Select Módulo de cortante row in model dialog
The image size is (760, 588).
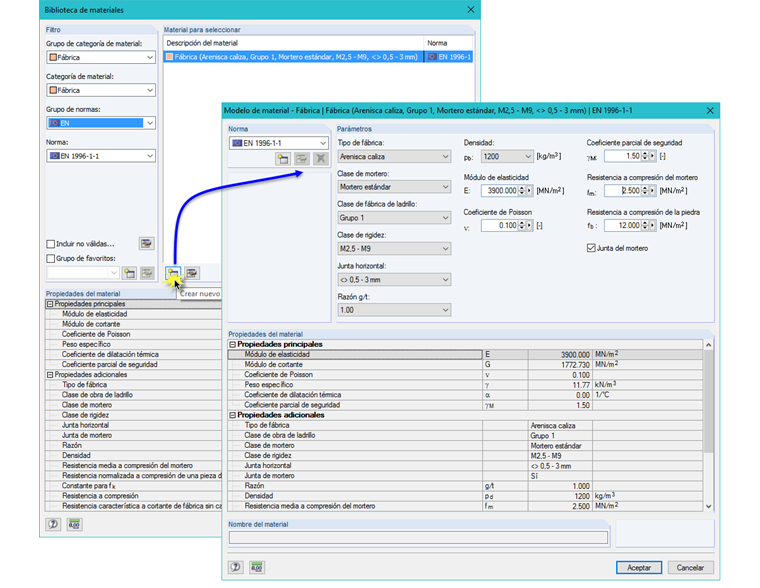[465, 365]
